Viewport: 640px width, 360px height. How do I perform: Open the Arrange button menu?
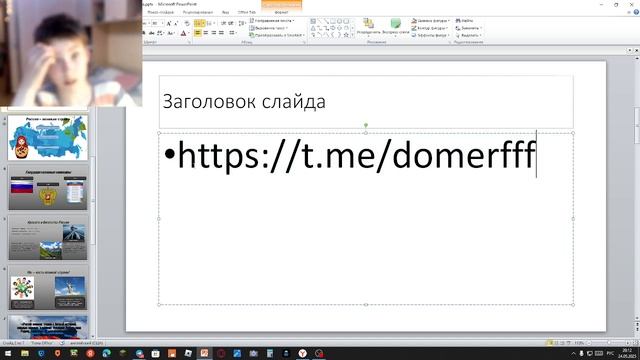click(369, 27)
